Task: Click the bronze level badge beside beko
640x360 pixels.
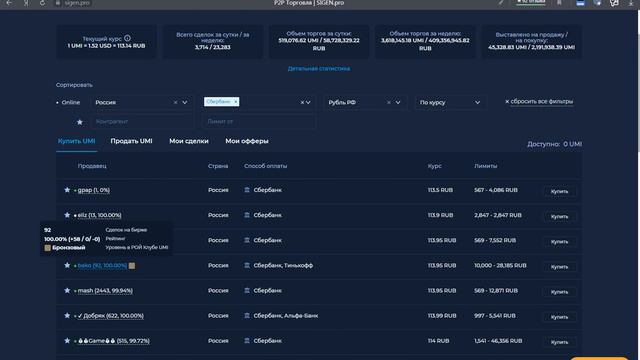Action: 132,266
